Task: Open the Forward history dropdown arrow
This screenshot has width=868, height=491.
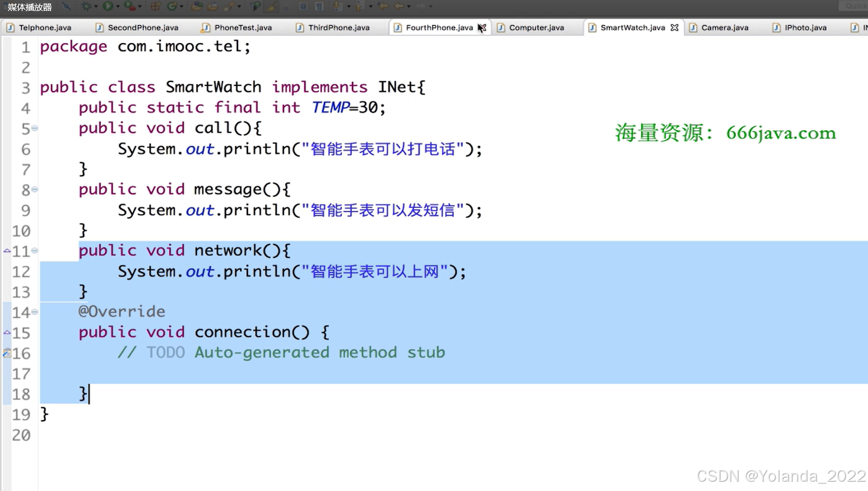Action: (431, 6)
